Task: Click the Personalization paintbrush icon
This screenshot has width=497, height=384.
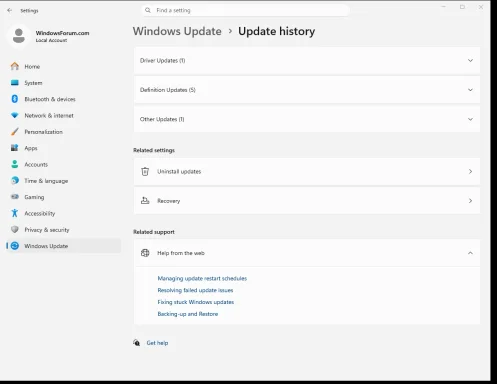Action: coord(15,132)
